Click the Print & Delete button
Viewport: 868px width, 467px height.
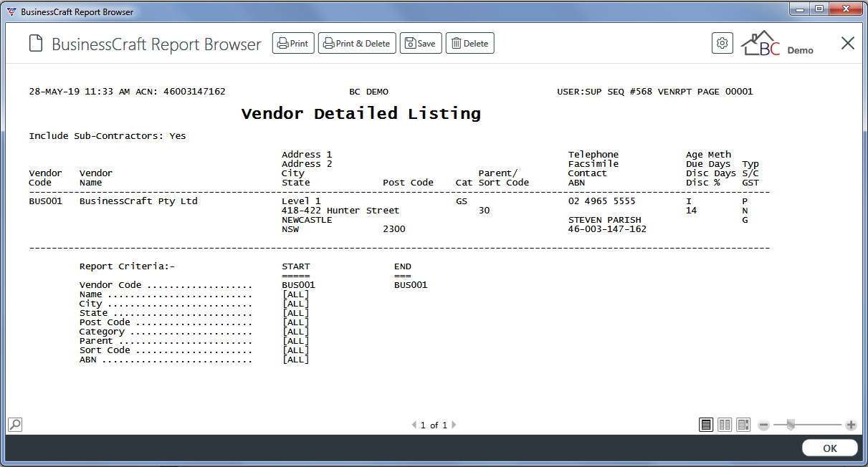pos(357,43)
